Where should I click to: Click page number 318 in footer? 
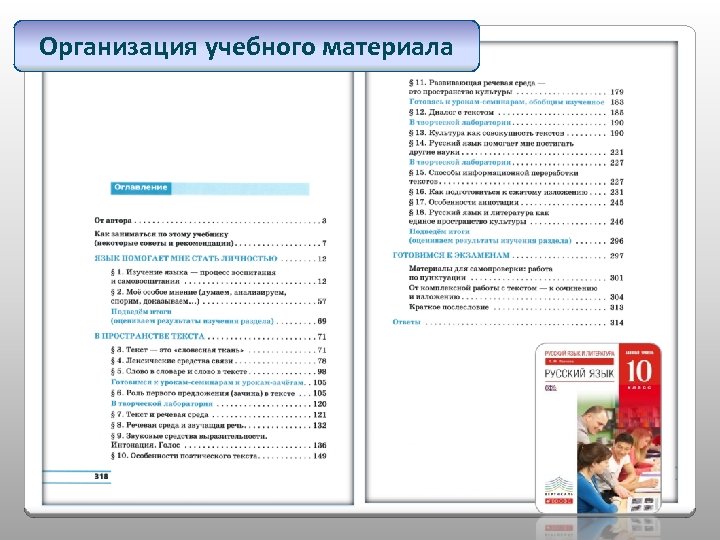101,477
